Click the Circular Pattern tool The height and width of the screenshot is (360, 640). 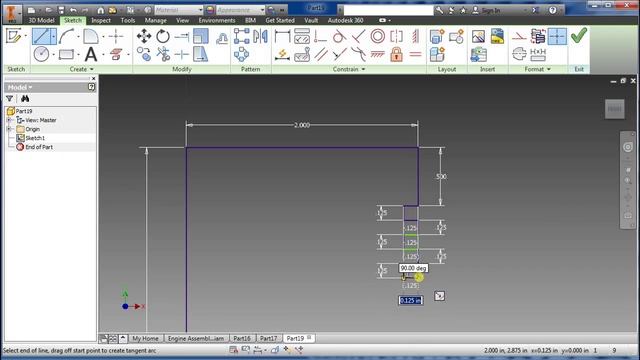(242, 54)
